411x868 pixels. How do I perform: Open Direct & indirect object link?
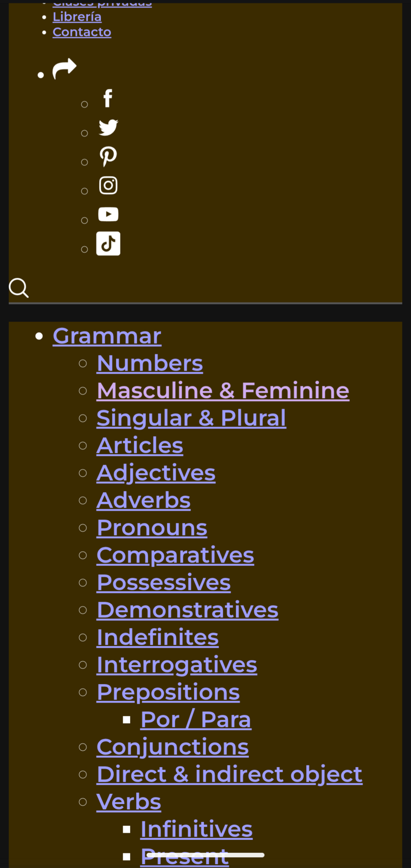tap(229, 775)
